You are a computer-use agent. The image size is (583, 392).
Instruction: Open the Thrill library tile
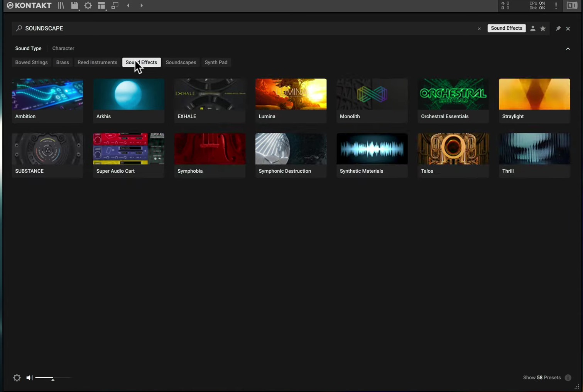(x=534, y=155)
